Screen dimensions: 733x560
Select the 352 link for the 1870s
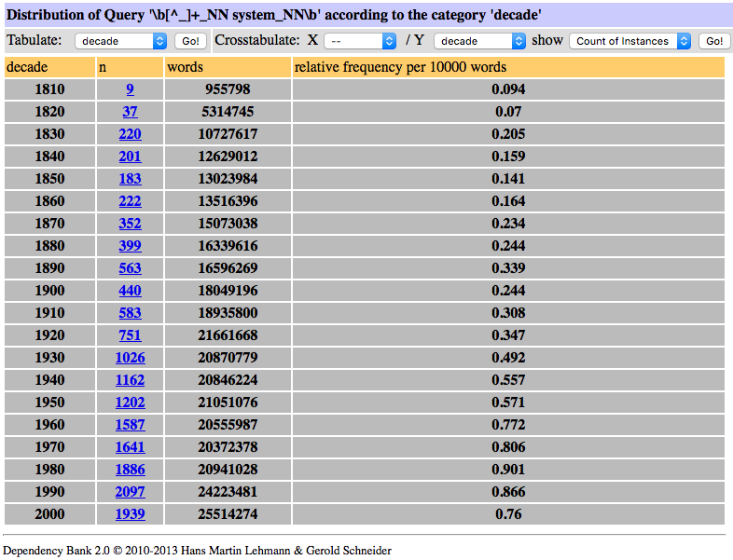[x=131, y=224]
